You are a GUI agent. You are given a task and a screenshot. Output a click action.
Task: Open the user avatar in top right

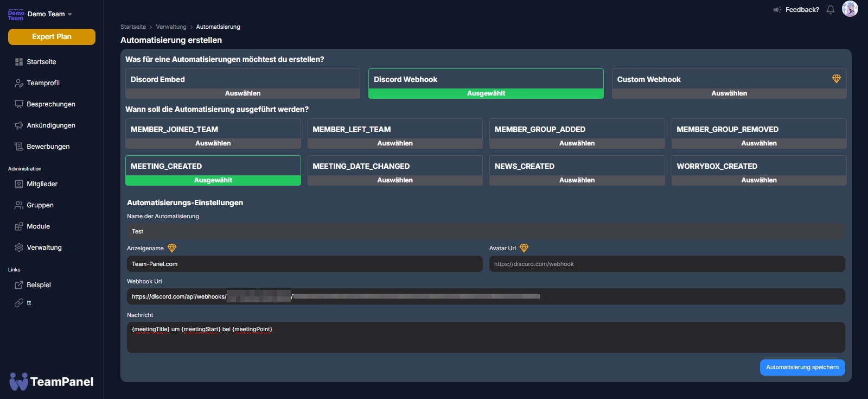850,9
